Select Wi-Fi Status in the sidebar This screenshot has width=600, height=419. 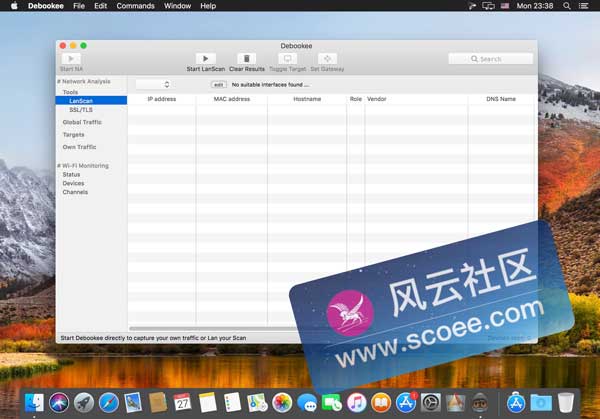coord(71,174)
